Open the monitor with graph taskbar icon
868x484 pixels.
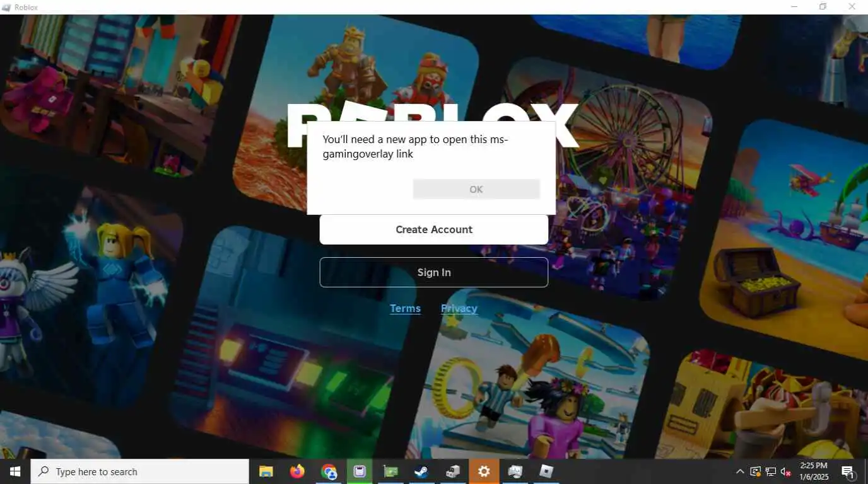(515, 471)
